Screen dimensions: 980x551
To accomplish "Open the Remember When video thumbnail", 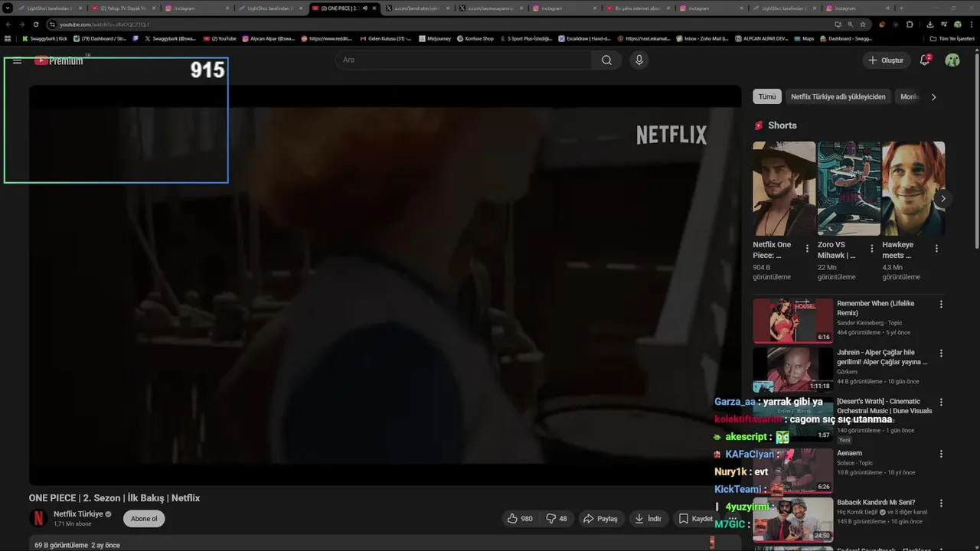I will pos(792,321).
